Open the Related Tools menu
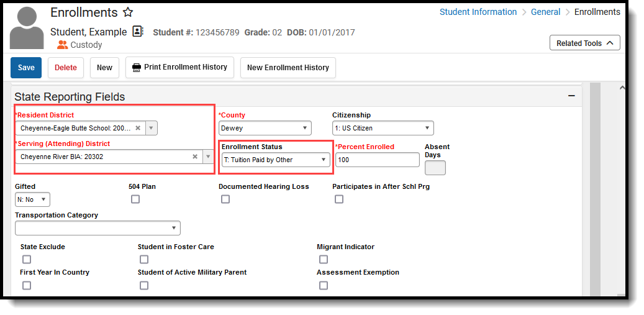This screenshot has width=644, height=315. [x=585, y=43]
